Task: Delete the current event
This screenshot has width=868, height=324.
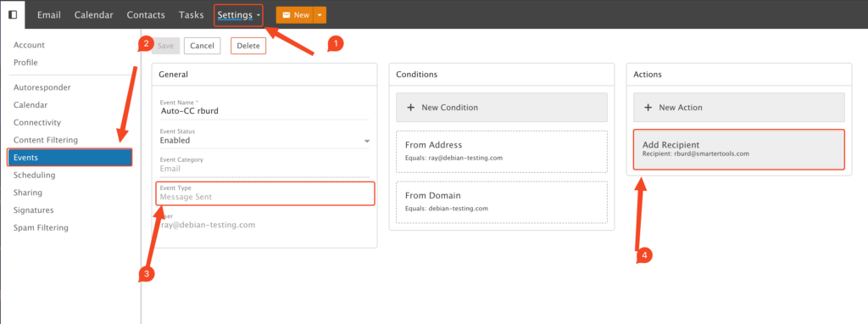Action: tap(248, 46)
